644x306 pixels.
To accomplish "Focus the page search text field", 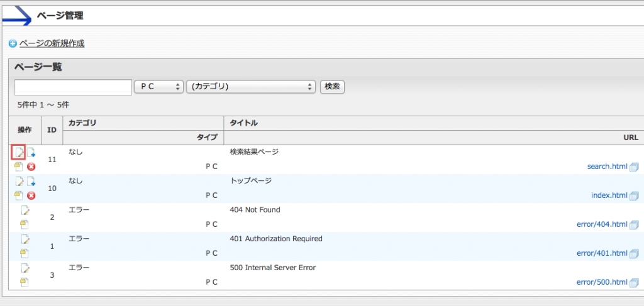I will (x=73, y=87).
